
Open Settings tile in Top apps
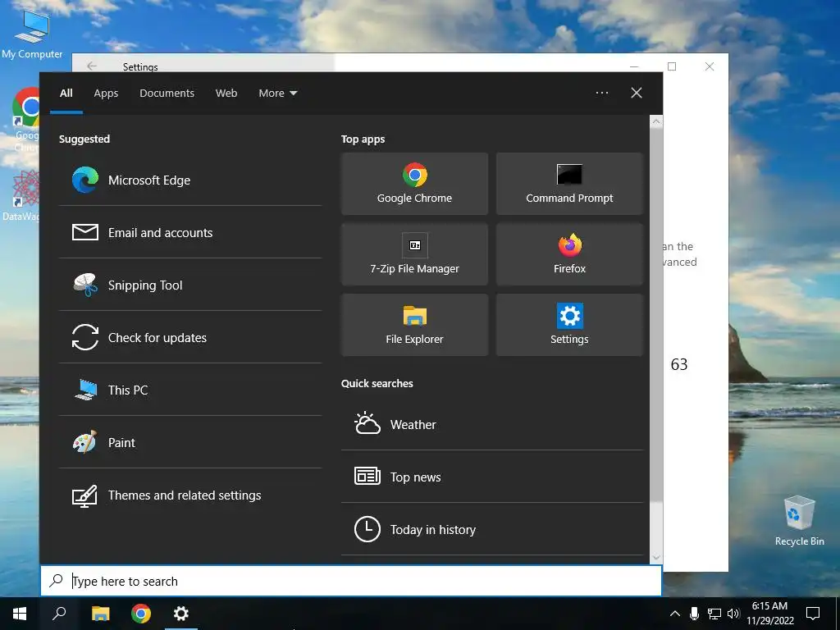[x=569, y=325]
